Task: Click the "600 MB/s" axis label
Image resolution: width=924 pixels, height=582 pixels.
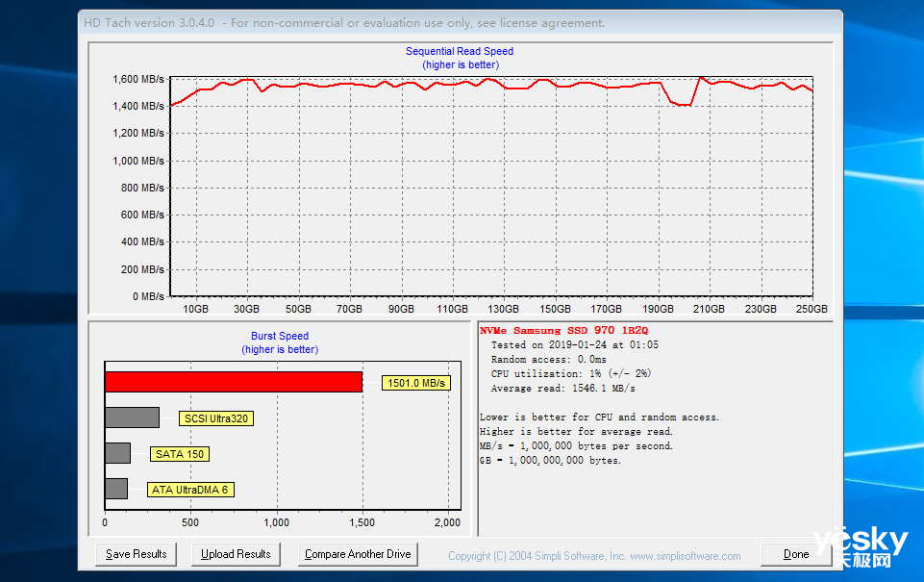Action: 142,215
